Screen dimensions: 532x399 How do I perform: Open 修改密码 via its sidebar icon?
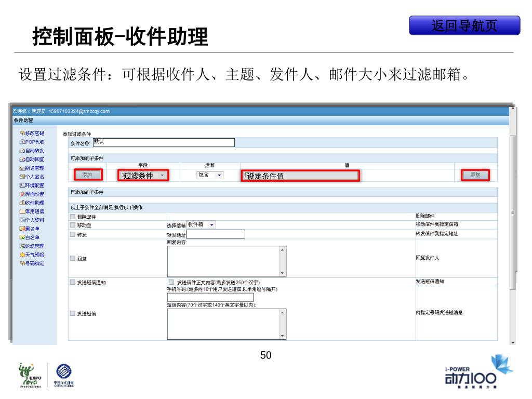(x=22, y=134)
